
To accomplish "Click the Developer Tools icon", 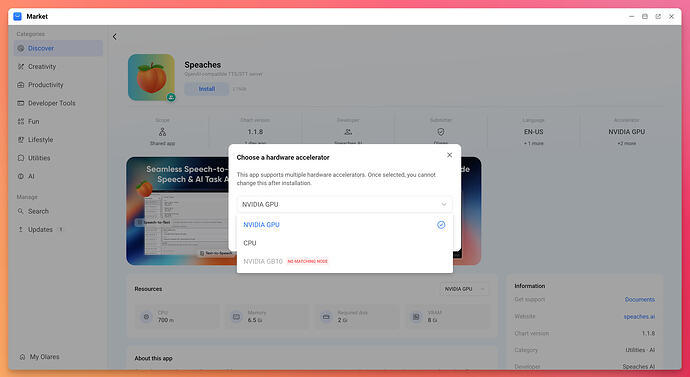I will (21, 103).
